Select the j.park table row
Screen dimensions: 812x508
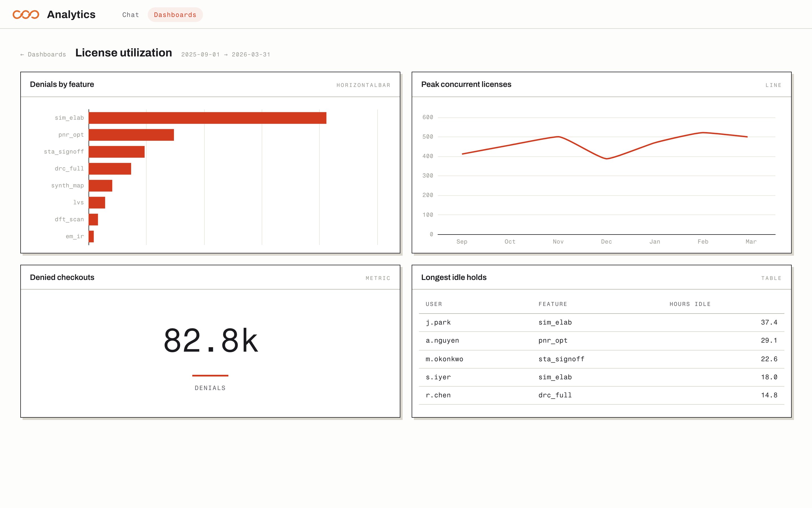click(x=601, y=323)
